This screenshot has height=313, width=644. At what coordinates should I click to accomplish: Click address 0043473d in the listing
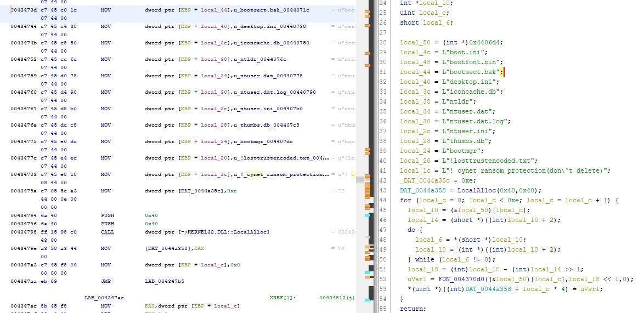[22, 10]
